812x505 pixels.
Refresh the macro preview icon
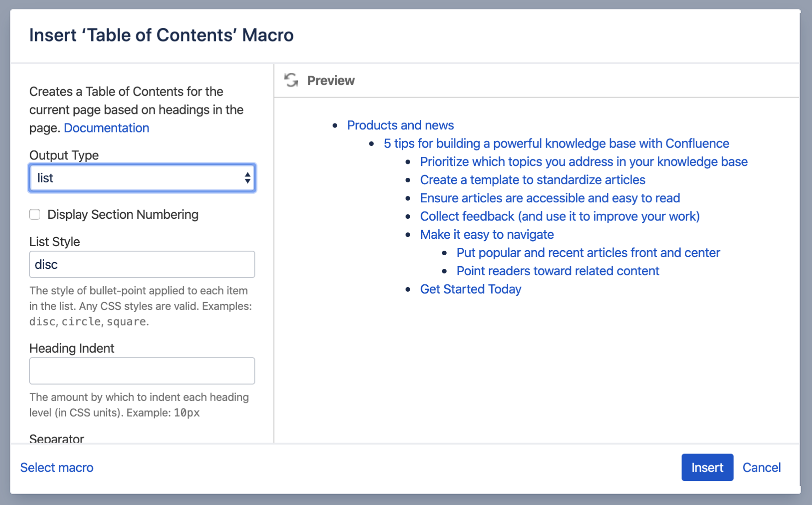[x=291, y=80]
